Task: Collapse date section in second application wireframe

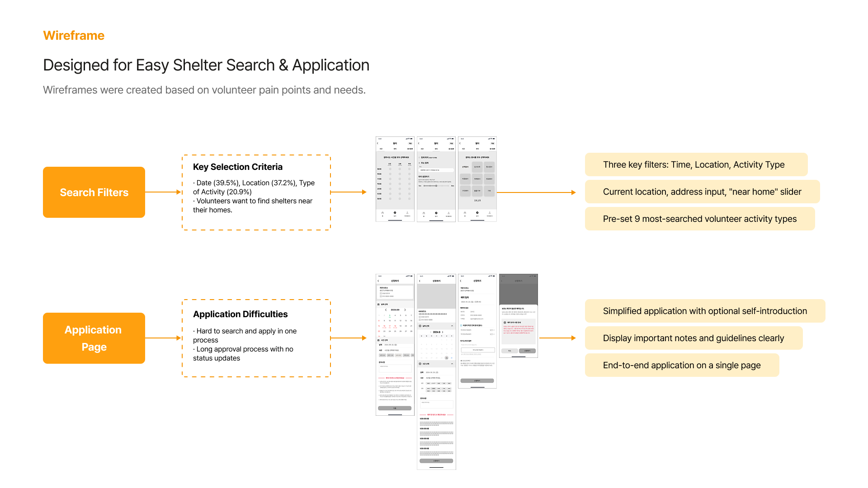Action: tap(452, 326)
